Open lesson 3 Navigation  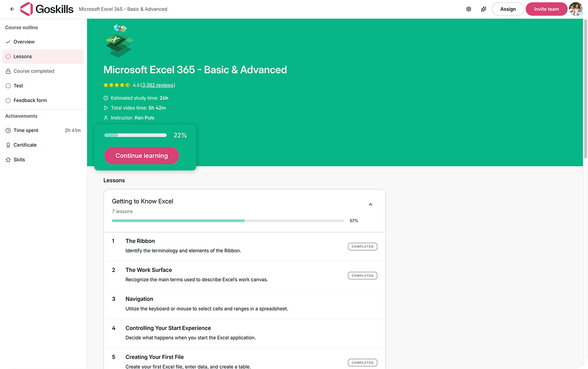244,305
